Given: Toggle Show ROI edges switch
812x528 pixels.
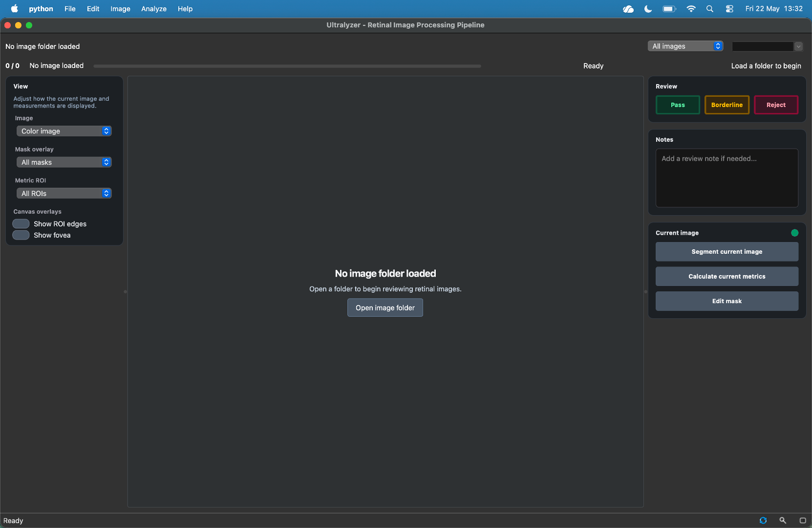Looking at the screenshot, I should tap(21, 223).
